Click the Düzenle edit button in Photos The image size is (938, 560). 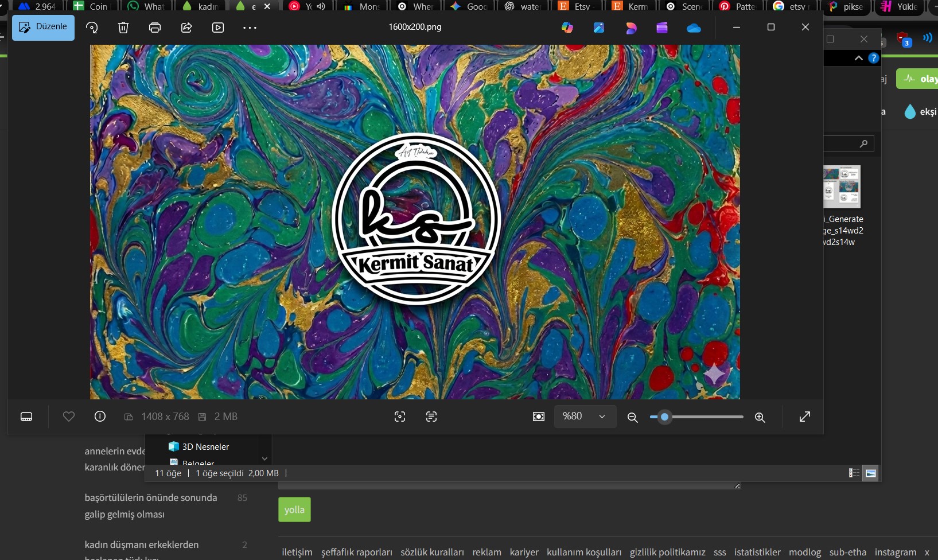click(x=44, y=28)
